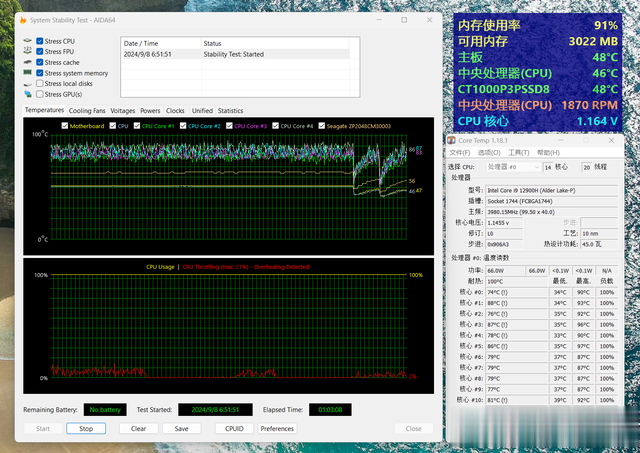
Task: Switch to the Powers tab
Action: 150,111
